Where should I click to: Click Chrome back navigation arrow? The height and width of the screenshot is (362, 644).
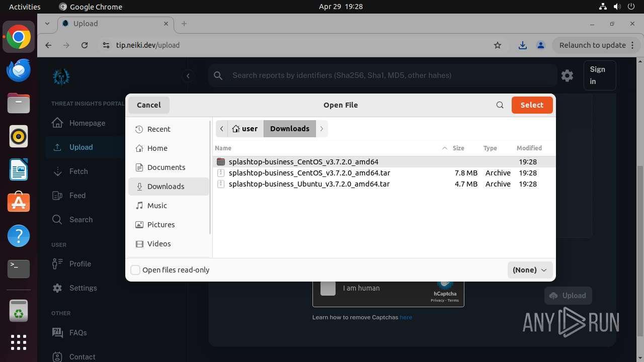pos(48,45)
